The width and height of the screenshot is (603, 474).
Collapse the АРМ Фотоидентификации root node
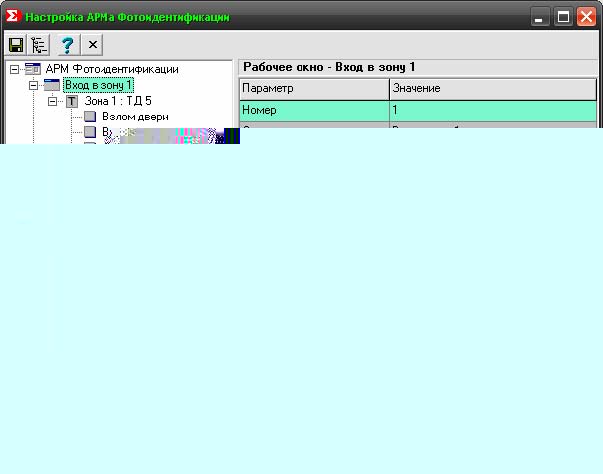[15, 69]
